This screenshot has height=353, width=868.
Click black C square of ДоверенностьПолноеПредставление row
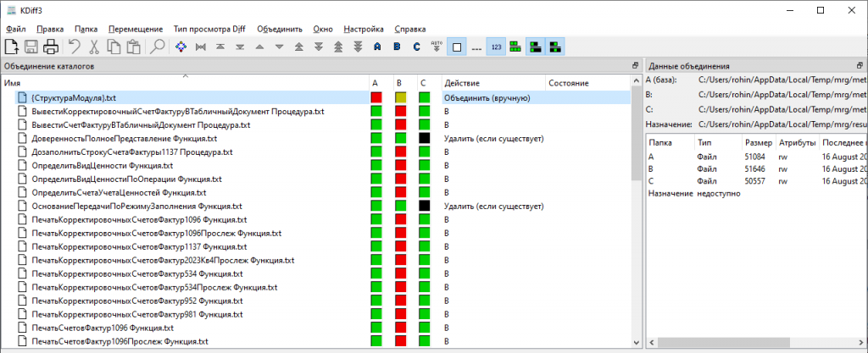[x=425, y=138]
